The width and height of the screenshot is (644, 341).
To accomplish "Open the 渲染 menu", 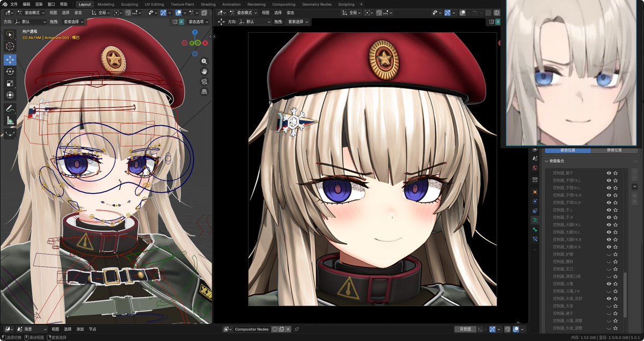I will pyautogui.click(x=39, y=4).
